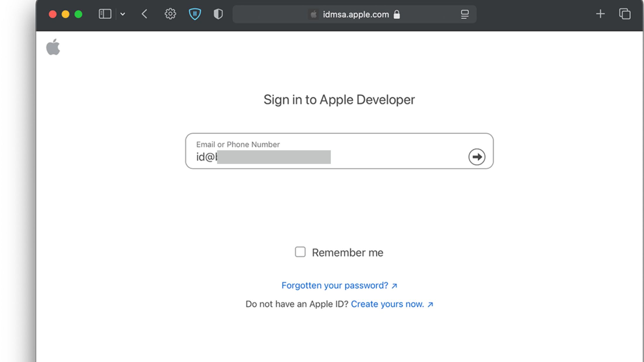Click the blue shield pause extension icon

(x=195, y=14)
